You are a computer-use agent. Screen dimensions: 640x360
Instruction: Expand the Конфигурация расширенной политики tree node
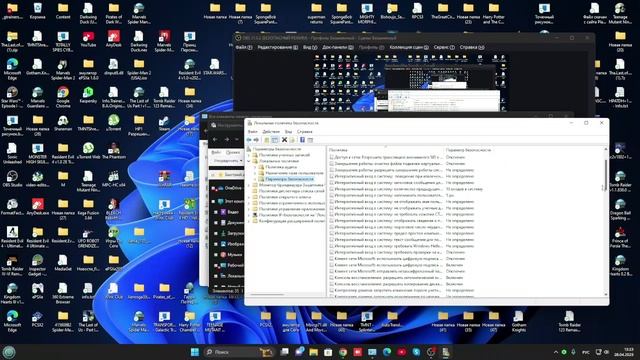point(249,221)
